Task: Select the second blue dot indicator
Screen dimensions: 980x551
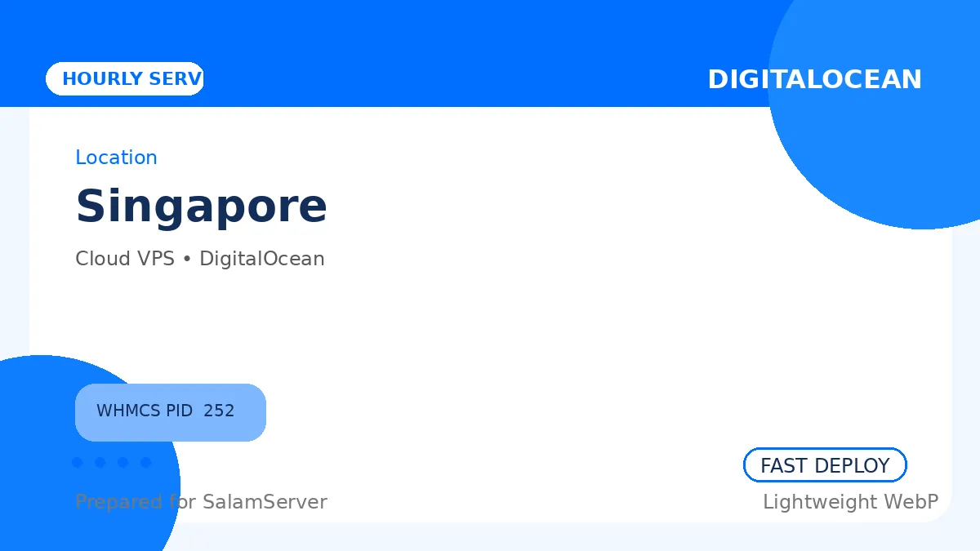Action: point(100,463)
